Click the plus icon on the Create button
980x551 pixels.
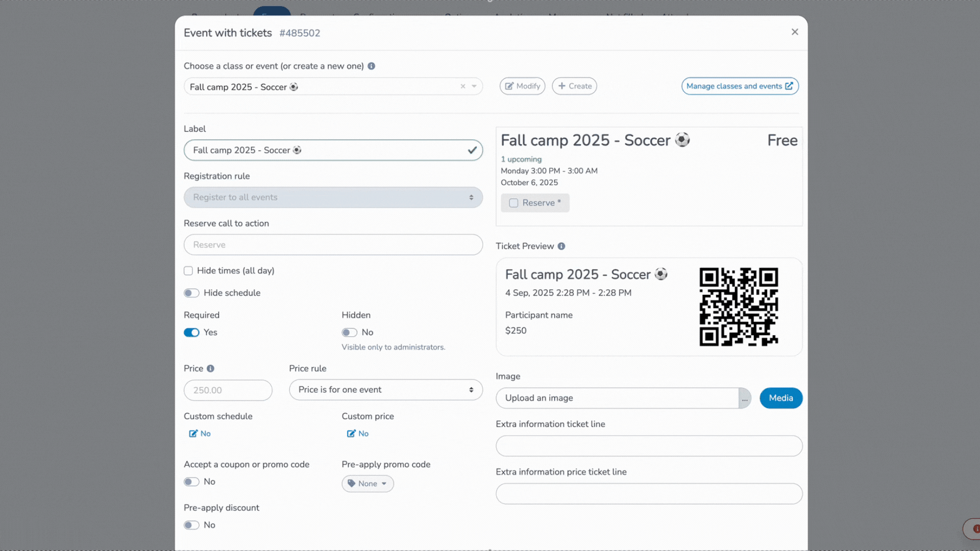[562, 86]
